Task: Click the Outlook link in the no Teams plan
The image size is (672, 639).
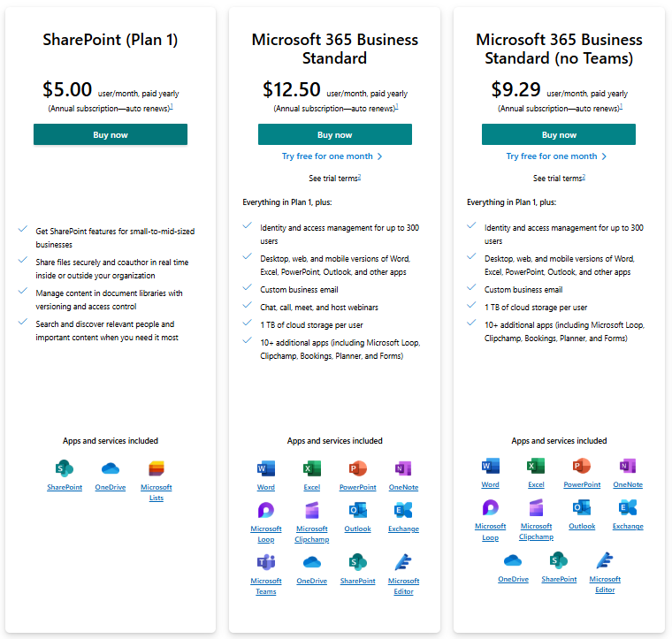Action: pyautogui.click(x=582, y=526)
